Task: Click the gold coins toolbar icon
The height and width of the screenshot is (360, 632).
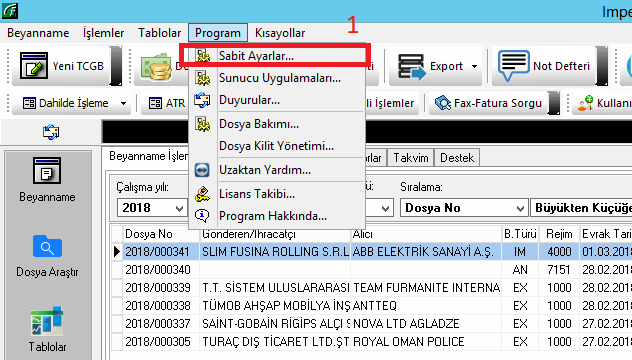Action: pyautogui.click(x=156, y=66)
